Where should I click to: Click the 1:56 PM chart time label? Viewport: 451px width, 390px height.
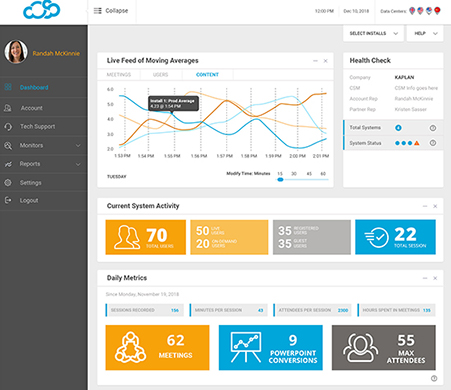(199, 156)
